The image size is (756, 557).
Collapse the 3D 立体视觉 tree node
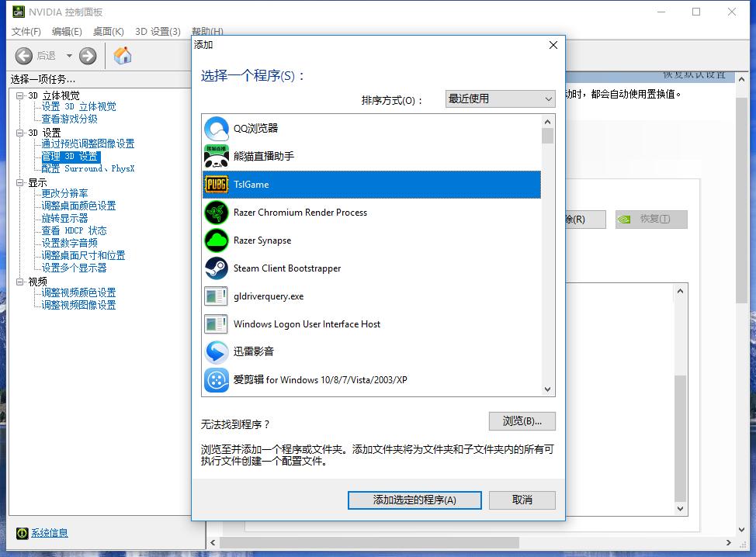coord(19,95)
